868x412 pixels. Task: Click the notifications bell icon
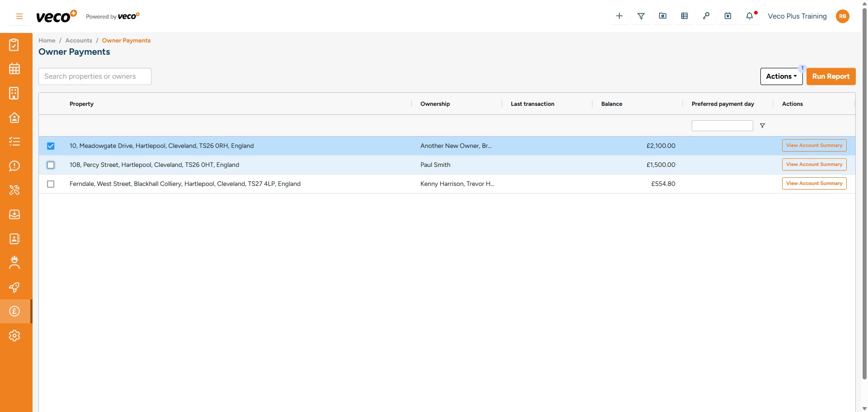tap(750, 16)
